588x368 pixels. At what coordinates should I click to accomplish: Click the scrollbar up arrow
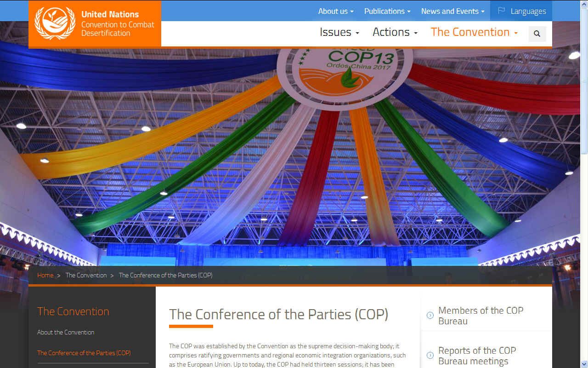584,4
